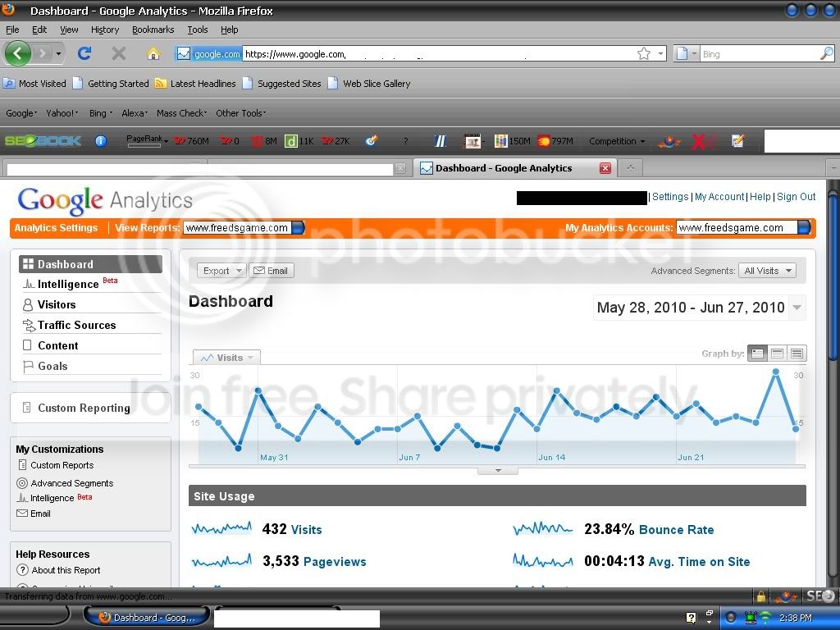Screen dimensions: 840x630
Task: Click the SEOBook notepad icon
Action: (x=737, y=141)
